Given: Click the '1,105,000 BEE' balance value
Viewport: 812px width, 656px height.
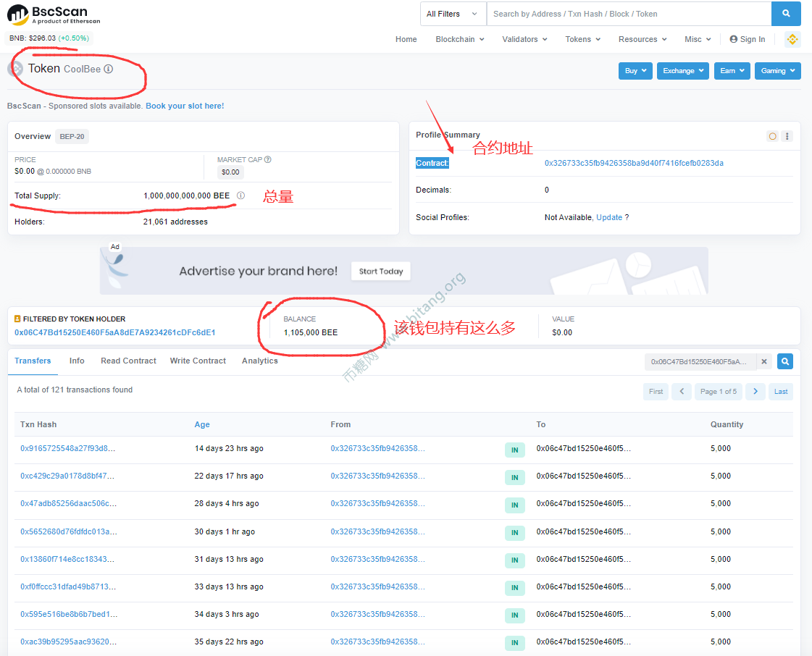Looking at the screenshot, I should tap(311, 332).
